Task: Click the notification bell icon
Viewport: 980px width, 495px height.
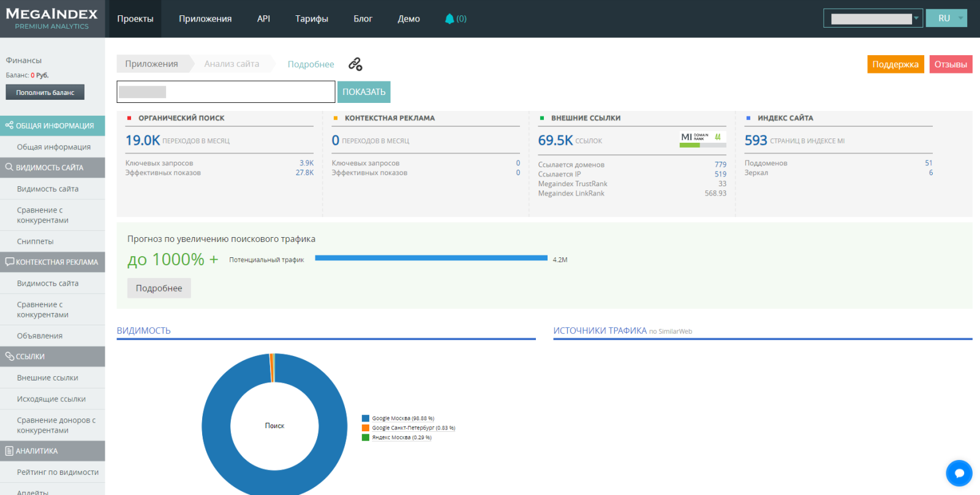Action: 450,19
